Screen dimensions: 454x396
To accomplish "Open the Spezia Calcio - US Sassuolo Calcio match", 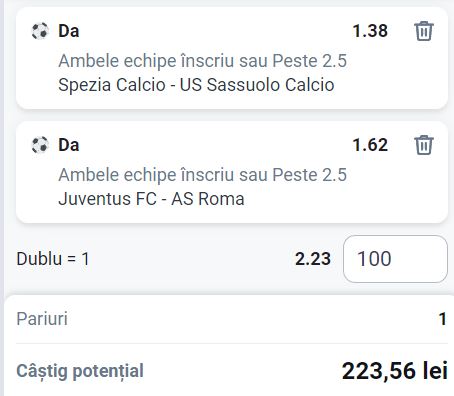I will pyautogui.click(x=196, y=85).
